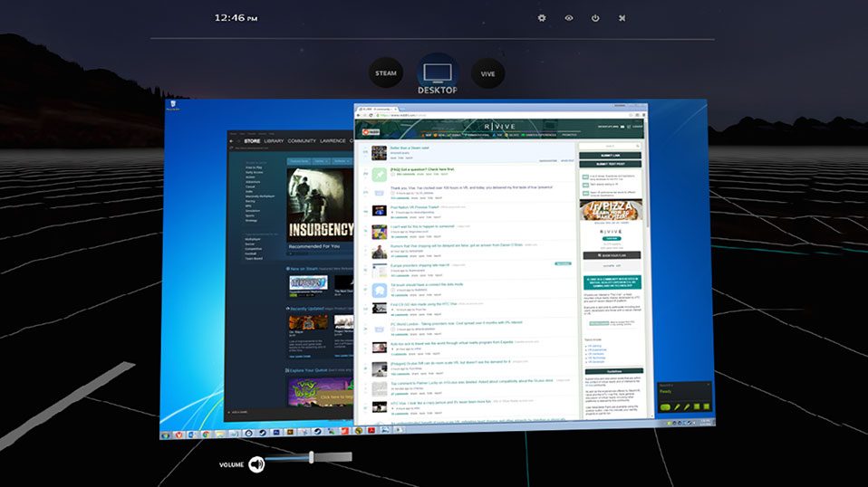This screenshot has height=487, width=868.
Task: Click thumbnail of 'Better than a Steam sale' post
Action: click(x=380, y=153)
